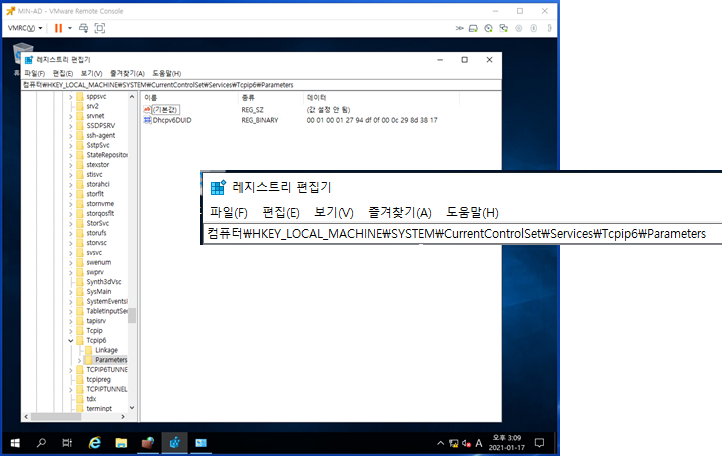Open the 보기(V) menu in Registry Editor
722x456 pixels.
coord(91,73)
